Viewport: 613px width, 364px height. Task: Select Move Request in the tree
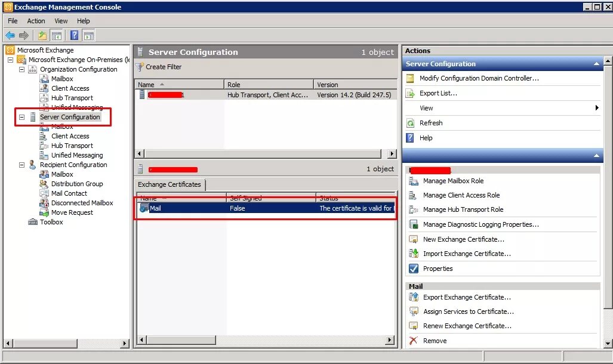(x=72, y=212)
